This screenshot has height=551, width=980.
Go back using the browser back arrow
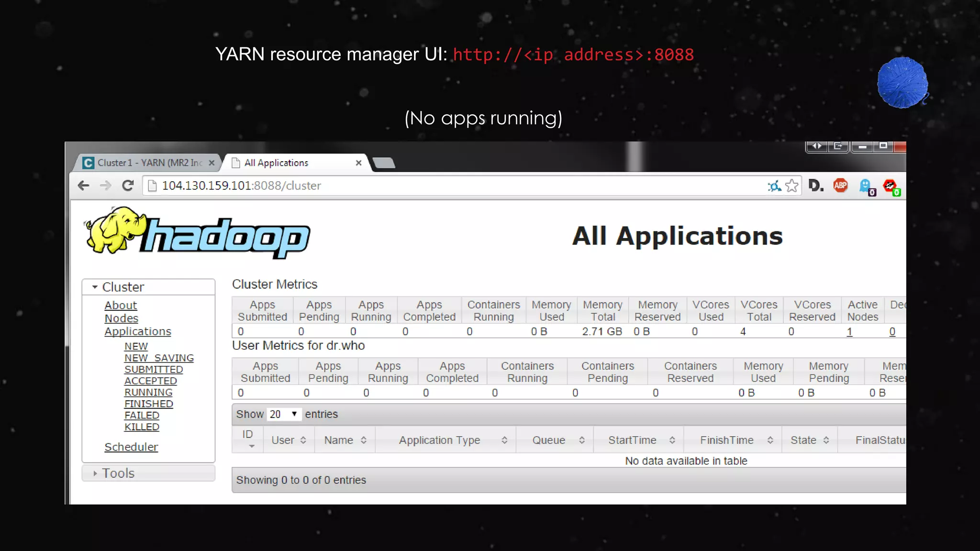[83, 186]
